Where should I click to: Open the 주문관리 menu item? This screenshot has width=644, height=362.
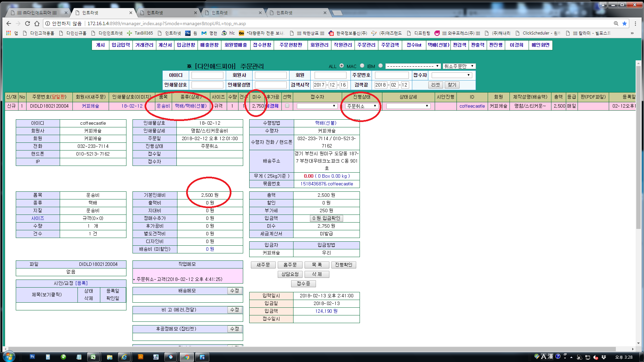point(366,45)
